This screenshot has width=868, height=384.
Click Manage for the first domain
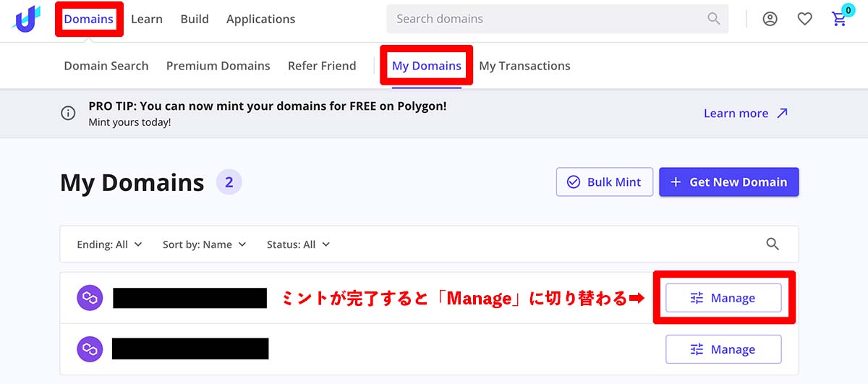[723, 298]
